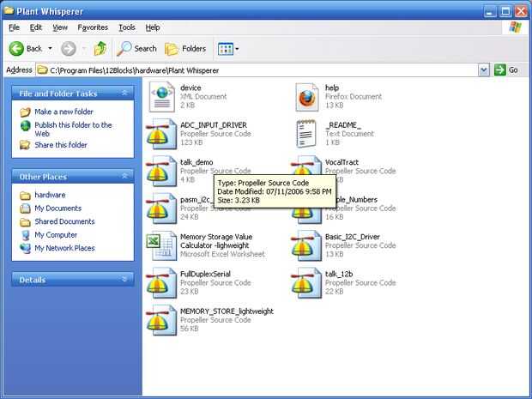This screenshot has width=532, height=399.
Task: Minimize the Plant Whisperer window
Action: click(x=490, y=11)
